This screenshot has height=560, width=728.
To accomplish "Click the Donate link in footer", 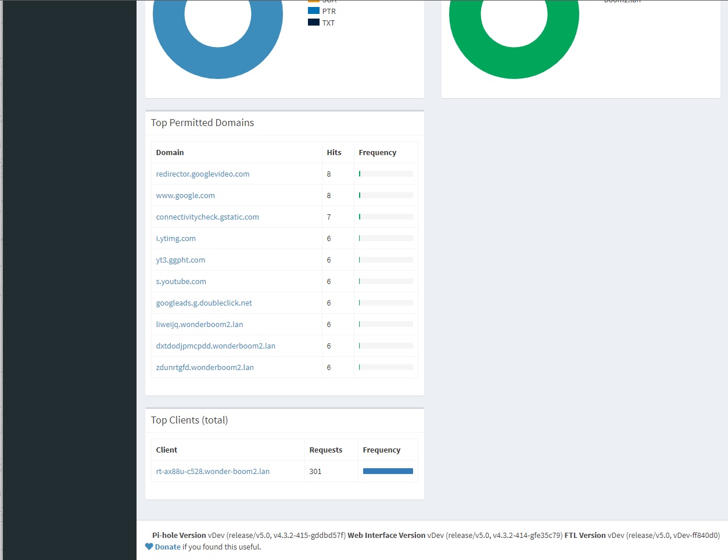I will (167, 547).
